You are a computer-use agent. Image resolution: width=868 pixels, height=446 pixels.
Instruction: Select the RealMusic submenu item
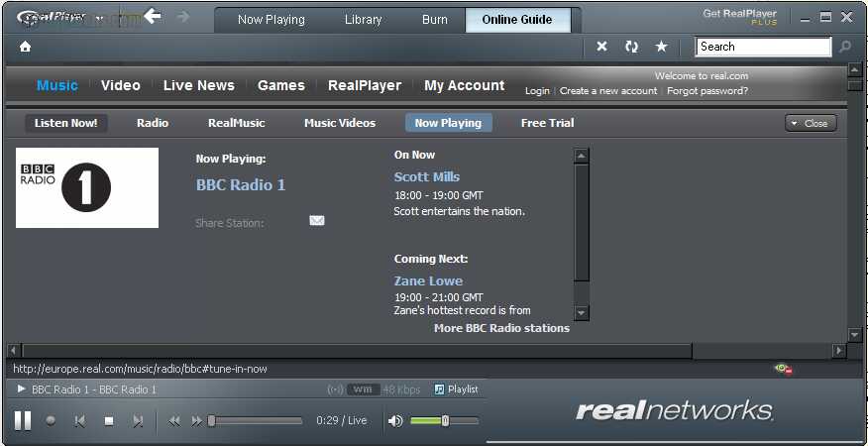[x=237, y=123]
